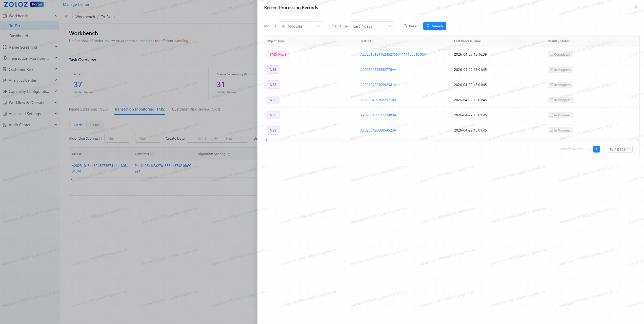Open task A2026042285527764A link

coord(378,70)
